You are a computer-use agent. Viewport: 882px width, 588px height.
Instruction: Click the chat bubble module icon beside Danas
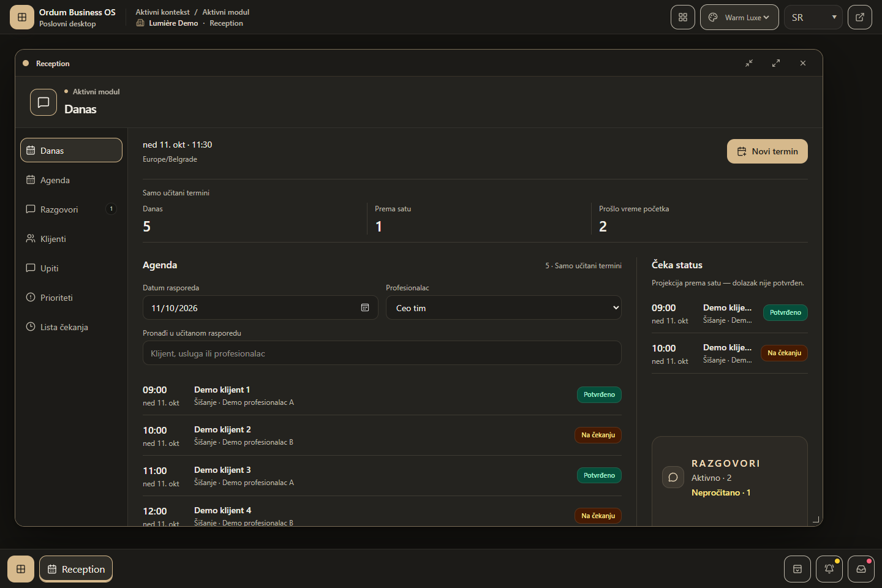pos(43,102)
